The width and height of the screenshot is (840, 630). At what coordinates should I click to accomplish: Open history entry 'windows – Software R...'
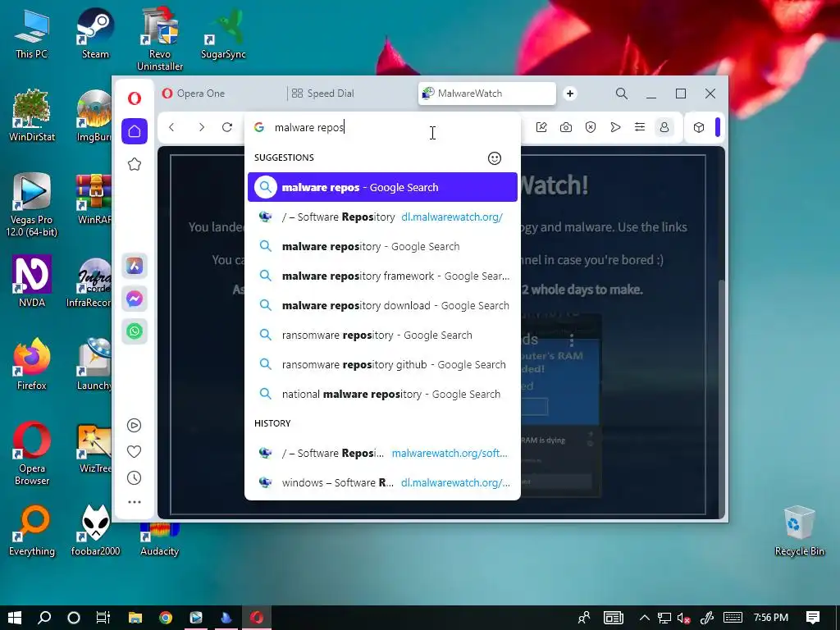pyautogui.click(x=382, y=482)
